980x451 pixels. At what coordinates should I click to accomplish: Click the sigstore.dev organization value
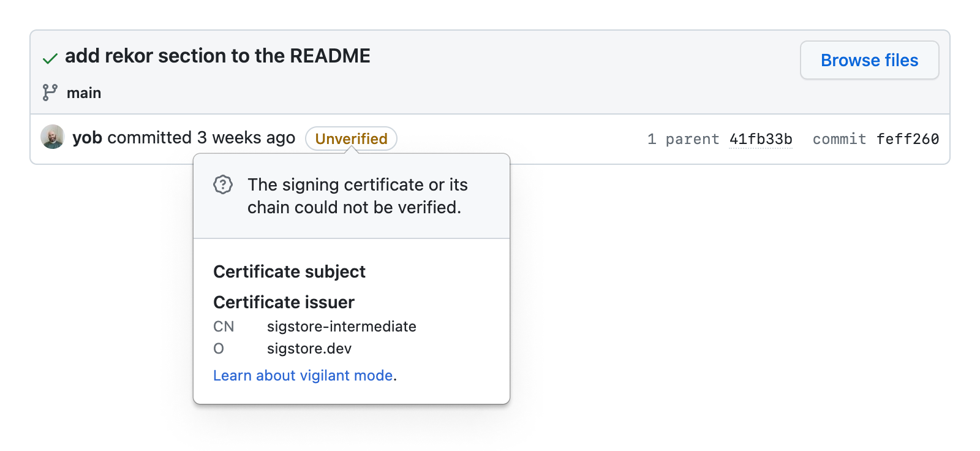[309, 349]
